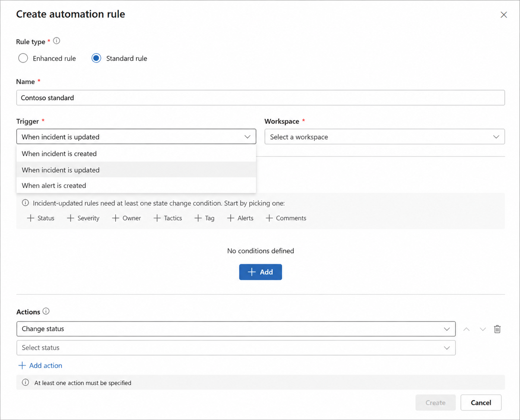Click the blue Add button

pos(261,272)
